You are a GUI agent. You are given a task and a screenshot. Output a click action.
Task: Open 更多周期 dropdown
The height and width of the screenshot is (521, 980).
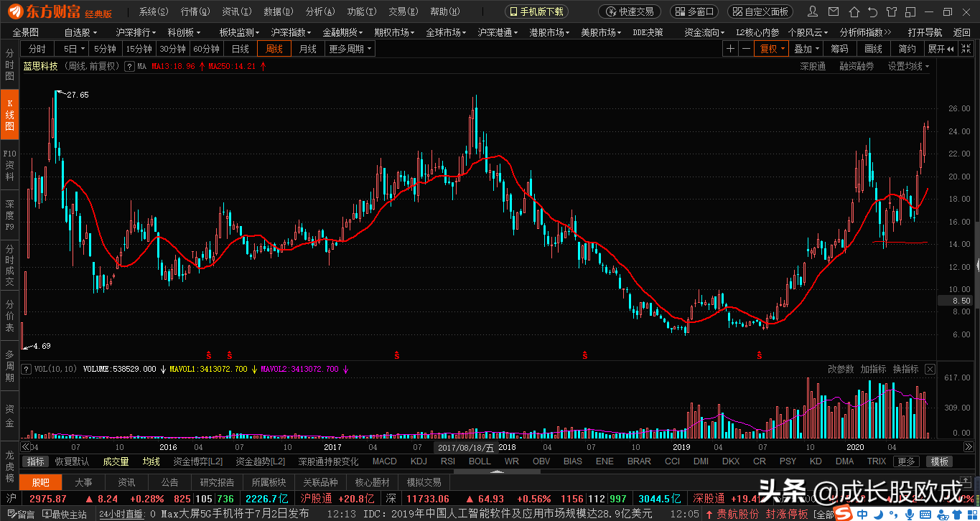[x=350, y=49]
